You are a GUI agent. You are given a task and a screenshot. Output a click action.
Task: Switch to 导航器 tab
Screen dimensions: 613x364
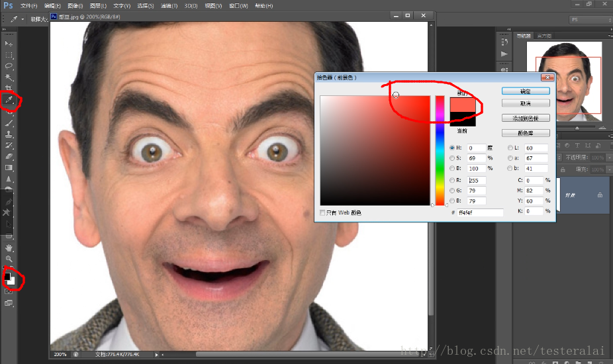coord(524,36)
